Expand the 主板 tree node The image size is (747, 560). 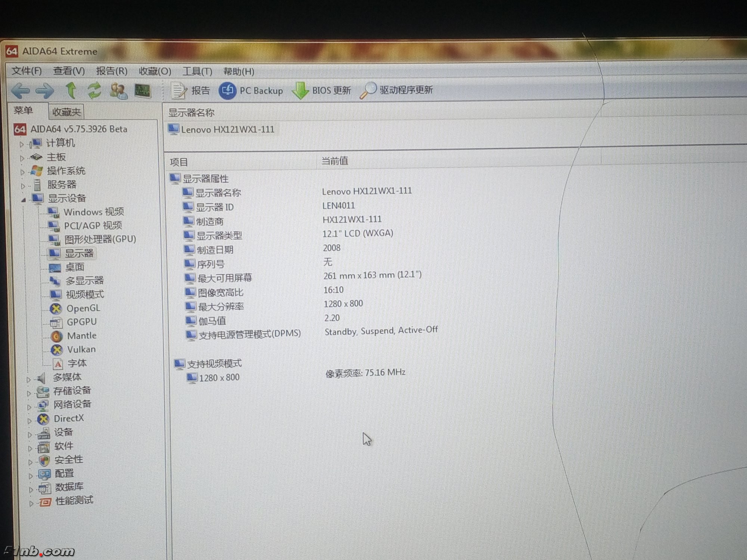click(22, 158)
